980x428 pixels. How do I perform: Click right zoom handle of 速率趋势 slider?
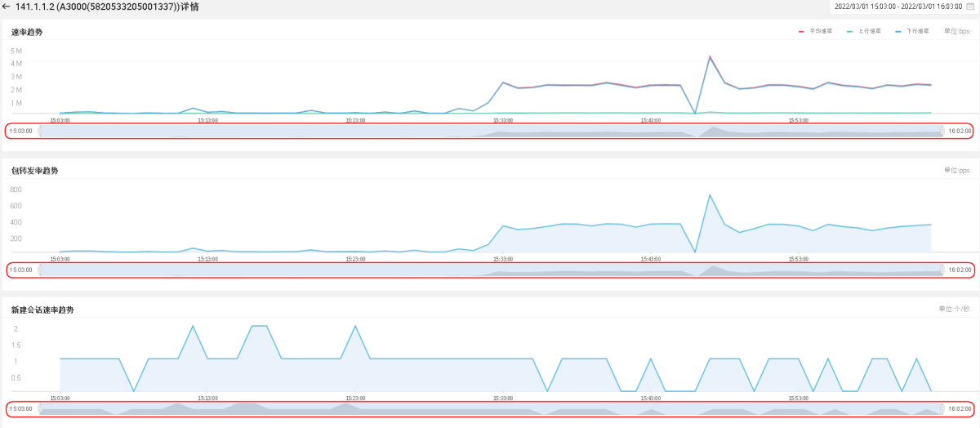tap(942, 131)
